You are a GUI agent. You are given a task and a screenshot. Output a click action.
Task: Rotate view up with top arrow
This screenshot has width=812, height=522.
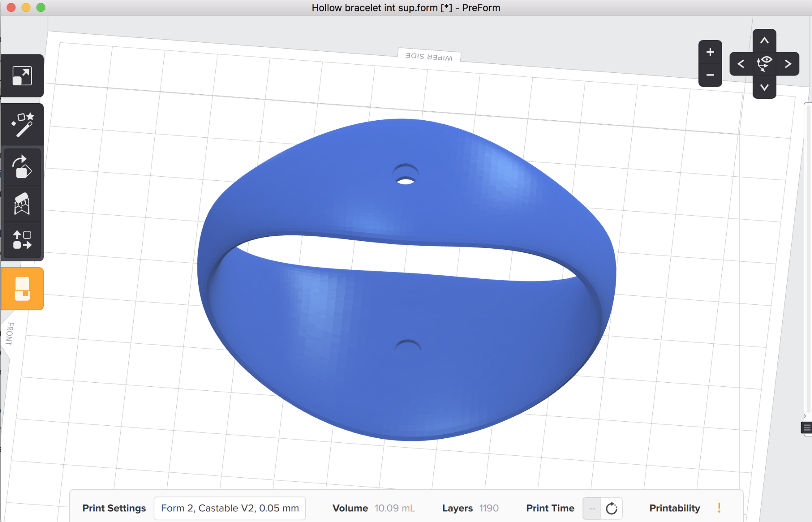click(x=764, y=40)
